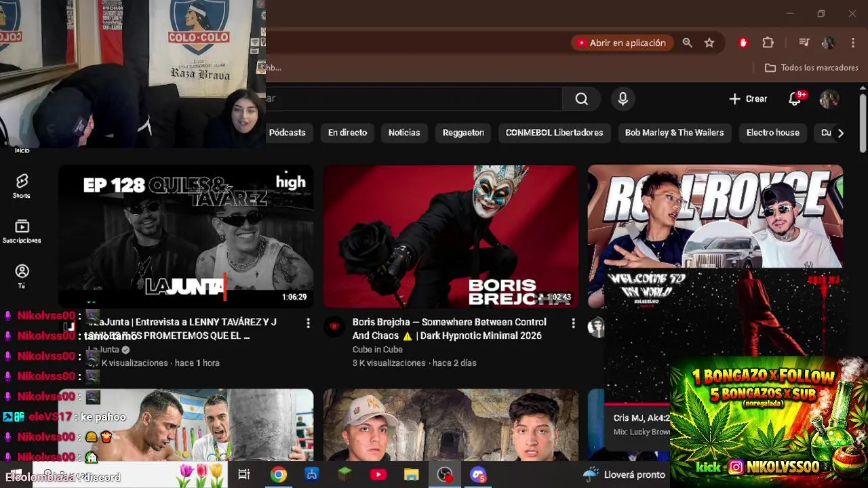Open the blue controller app on taskbar
Image resolution: width=868 pixels, height=488 pixels.
point(312,474)
